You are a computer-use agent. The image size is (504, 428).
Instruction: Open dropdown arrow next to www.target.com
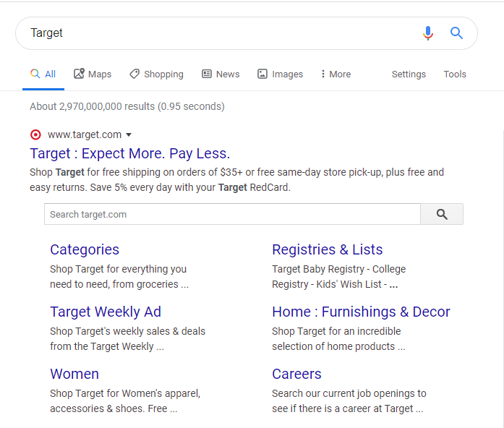click(x=129, y=134)
